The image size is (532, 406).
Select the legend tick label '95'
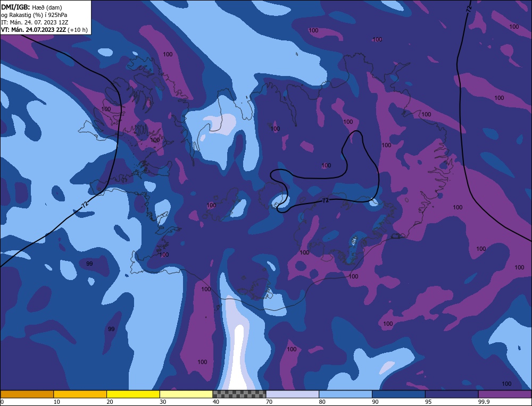click(428, 402)
